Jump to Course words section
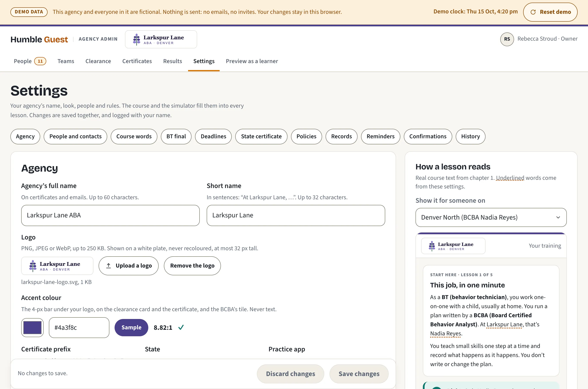 [x=134, y=136]
